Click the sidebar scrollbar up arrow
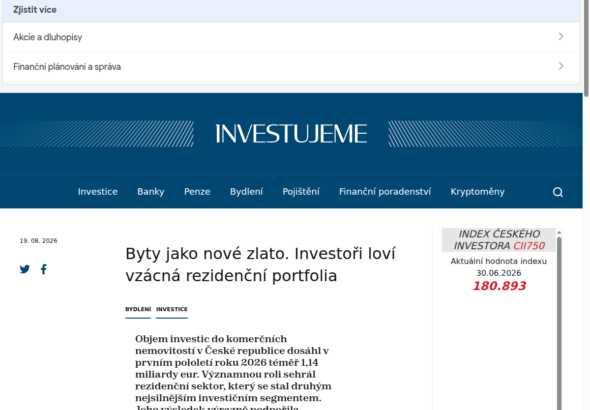This screenshot has height=410, width=590. tap(559, 232)
